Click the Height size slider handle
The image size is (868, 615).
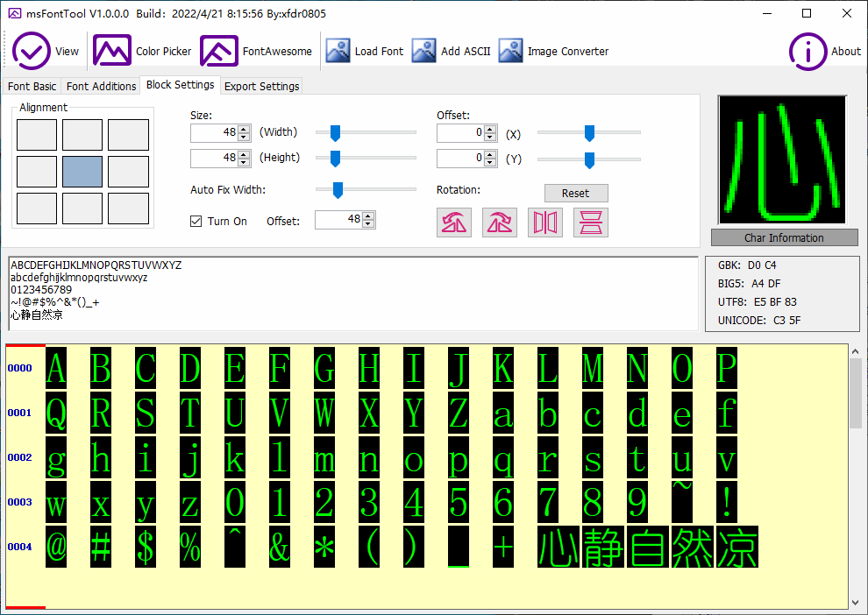coord(335,159)
